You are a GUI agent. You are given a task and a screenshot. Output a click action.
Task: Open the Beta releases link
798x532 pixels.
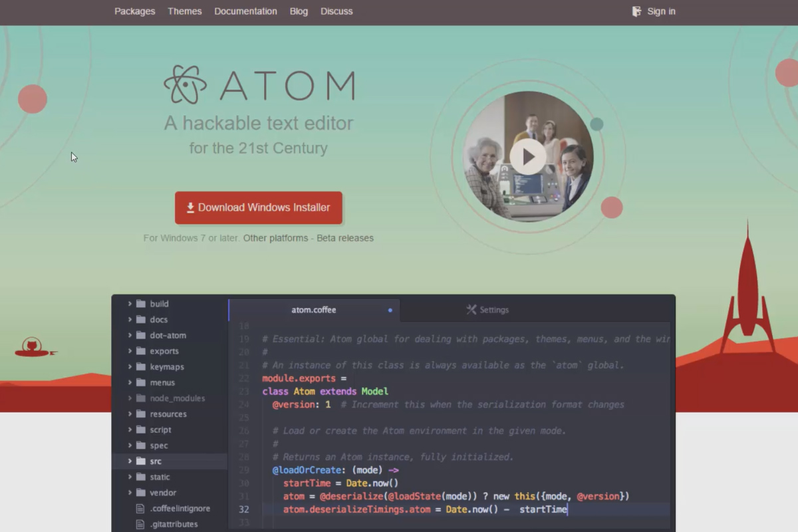pos(345,238)
